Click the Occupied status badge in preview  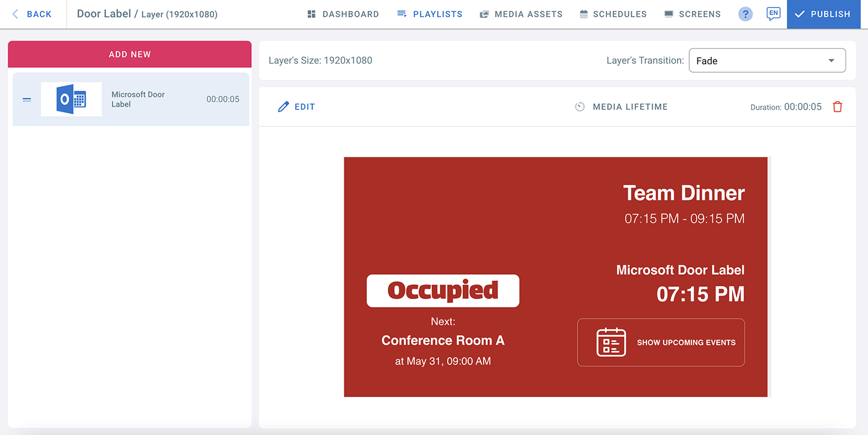pos(443,290)
